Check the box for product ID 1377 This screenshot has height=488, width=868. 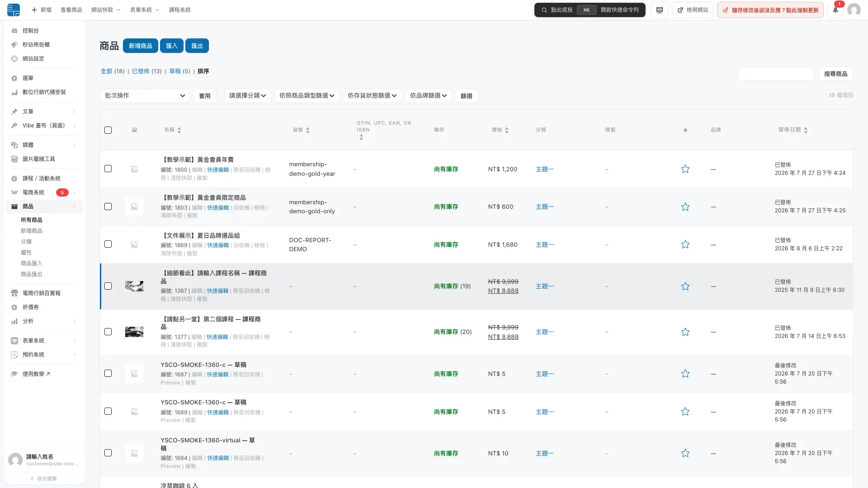click(108, 332)
